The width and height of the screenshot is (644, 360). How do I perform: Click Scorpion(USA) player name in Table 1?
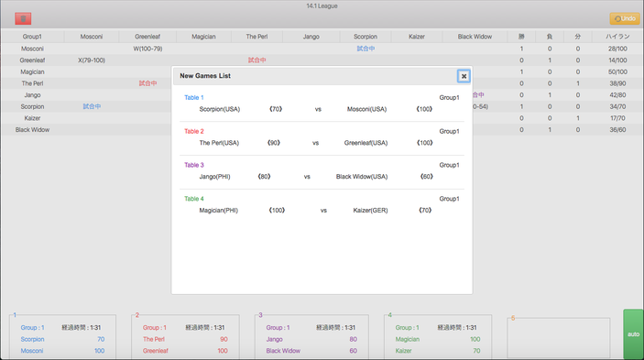click(220, 109)
